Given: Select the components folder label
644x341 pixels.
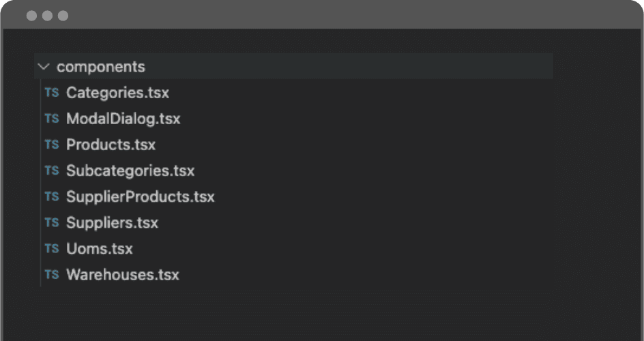Looking at the screenshot, I should click(101, 66).
